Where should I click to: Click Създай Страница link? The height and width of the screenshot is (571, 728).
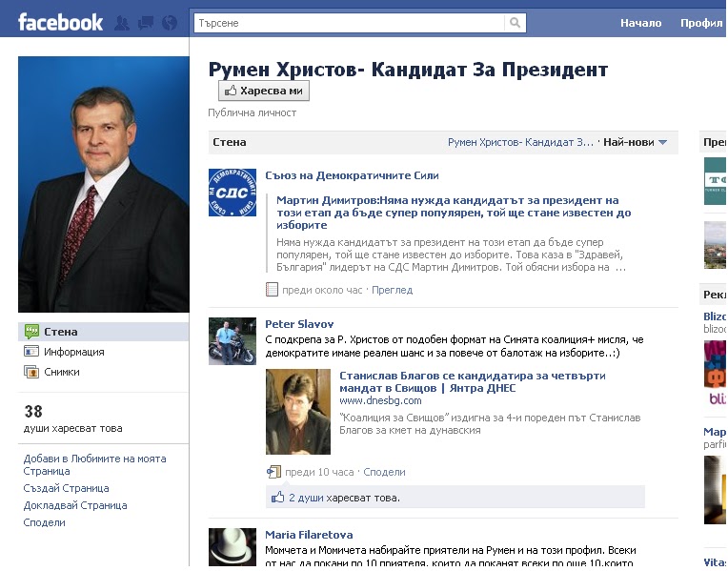pyautogui.click(x=66, y=488)
